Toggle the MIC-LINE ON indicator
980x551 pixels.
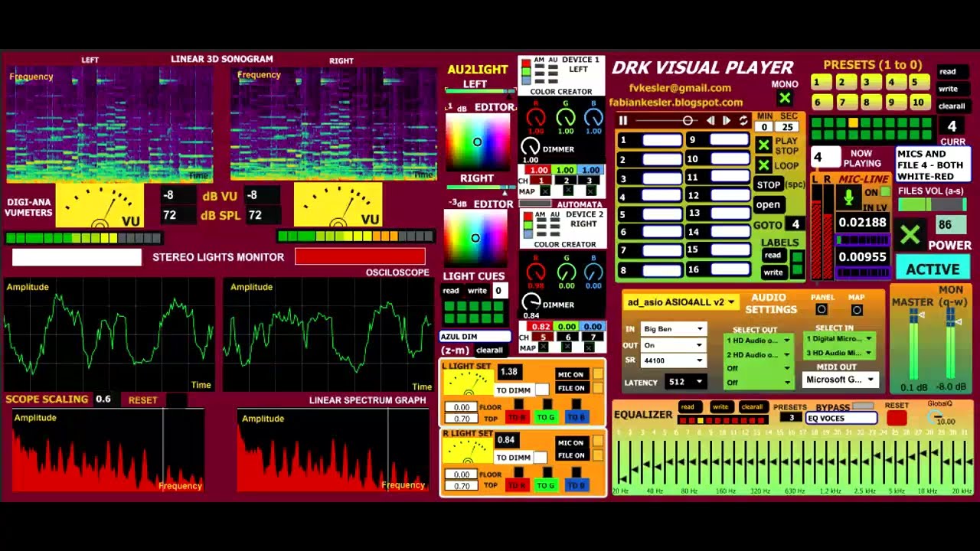(x=886, y=193)
